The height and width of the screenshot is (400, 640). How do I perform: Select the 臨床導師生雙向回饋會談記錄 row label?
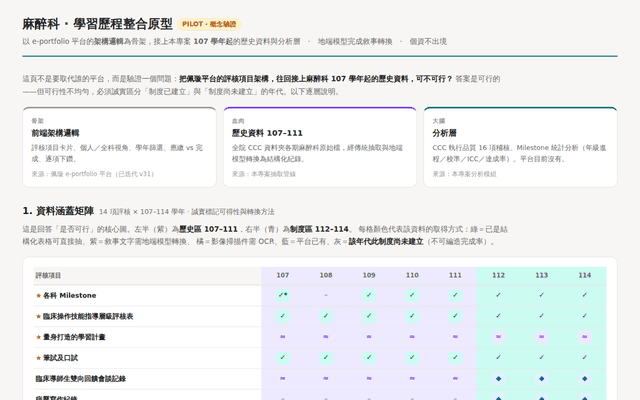(x=80, y=379)
